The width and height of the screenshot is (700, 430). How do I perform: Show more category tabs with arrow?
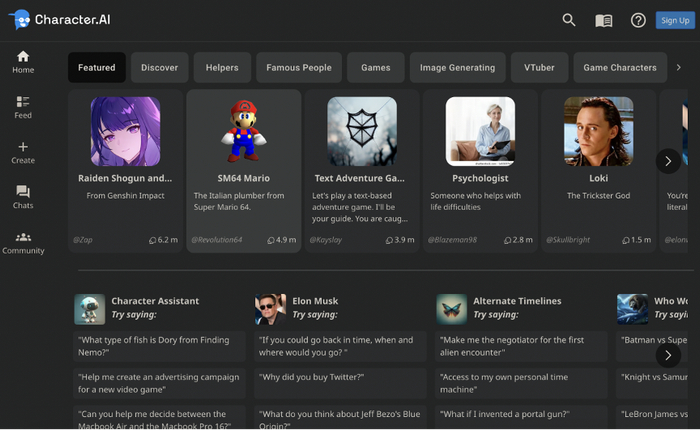click(x=679, y=67)
